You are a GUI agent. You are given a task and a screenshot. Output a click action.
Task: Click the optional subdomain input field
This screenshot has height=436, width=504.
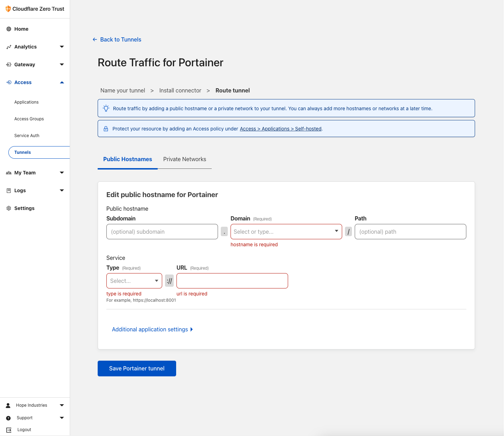[x=162, y=231]
